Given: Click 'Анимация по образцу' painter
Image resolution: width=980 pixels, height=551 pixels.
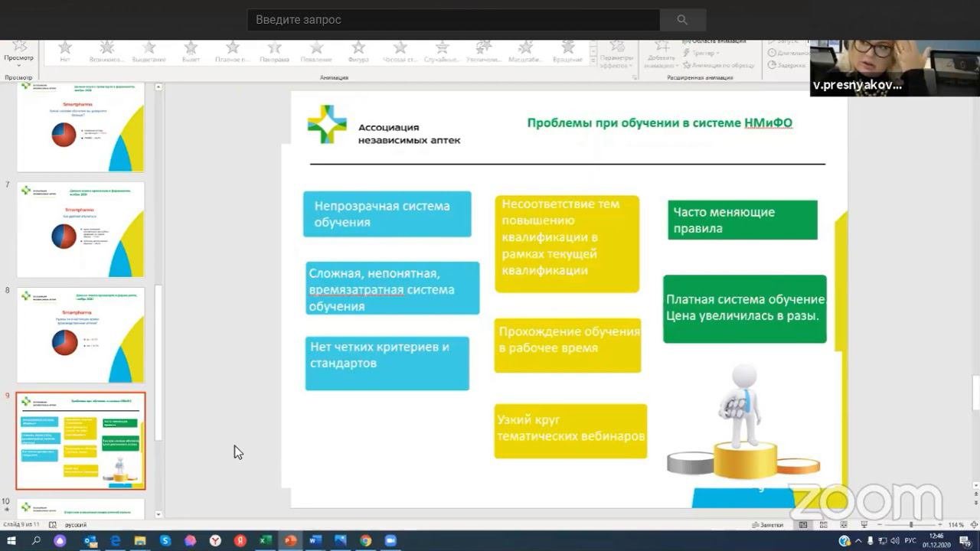Looking at the screenshot, I should point(720,65).
